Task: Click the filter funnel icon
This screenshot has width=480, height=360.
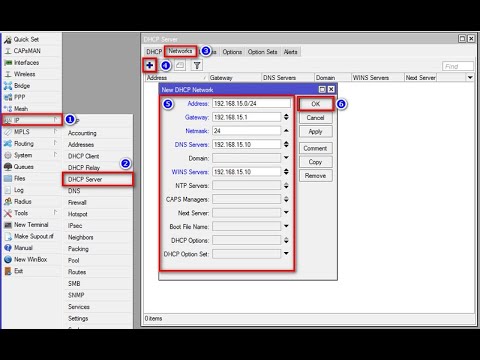Action: click(x=197, y=65)
